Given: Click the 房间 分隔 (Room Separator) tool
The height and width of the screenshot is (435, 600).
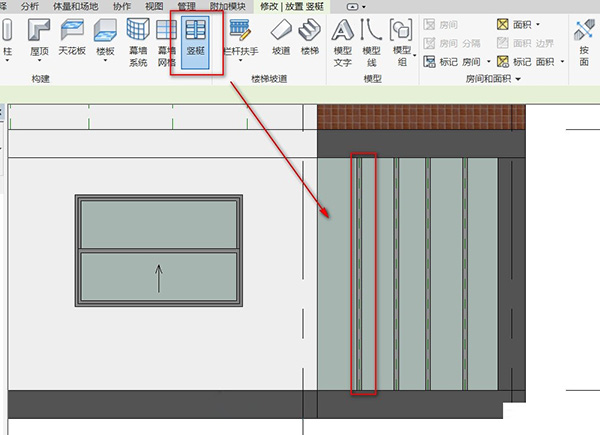Looking at the screenshot, I should pos(452,43).
